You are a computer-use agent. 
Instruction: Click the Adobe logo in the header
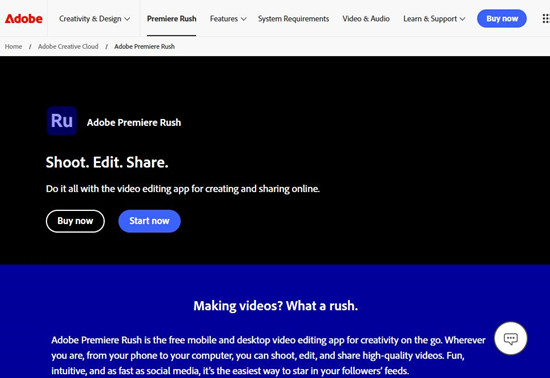pyautogui.click(x=24, y=19)
